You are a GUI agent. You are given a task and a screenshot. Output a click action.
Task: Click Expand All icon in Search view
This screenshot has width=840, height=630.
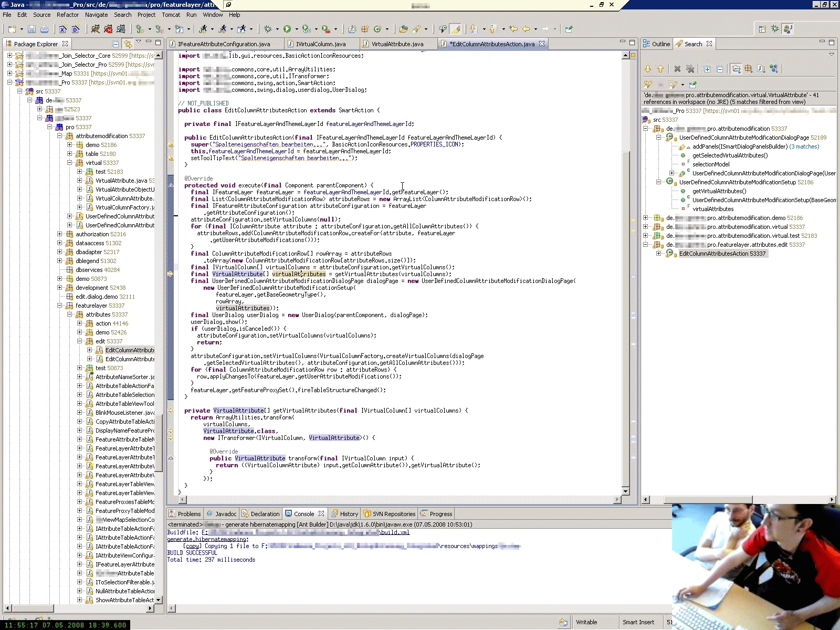point(707,69)
